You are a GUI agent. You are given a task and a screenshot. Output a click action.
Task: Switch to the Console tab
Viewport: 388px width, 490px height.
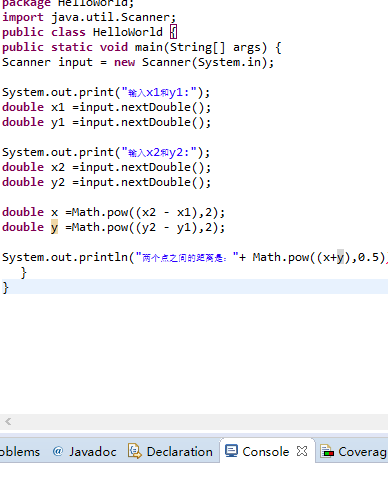[x=267, y=451]
